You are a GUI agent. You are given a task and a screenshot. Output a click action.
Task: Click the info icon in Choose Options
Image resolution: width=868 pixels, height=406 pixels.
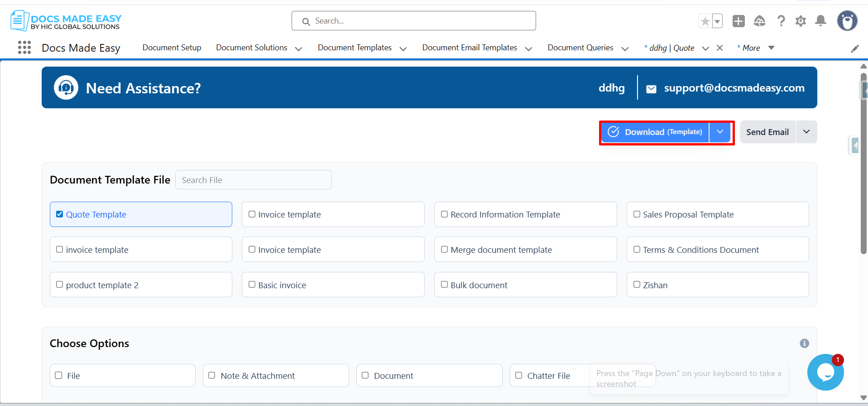tap(804, 343)
